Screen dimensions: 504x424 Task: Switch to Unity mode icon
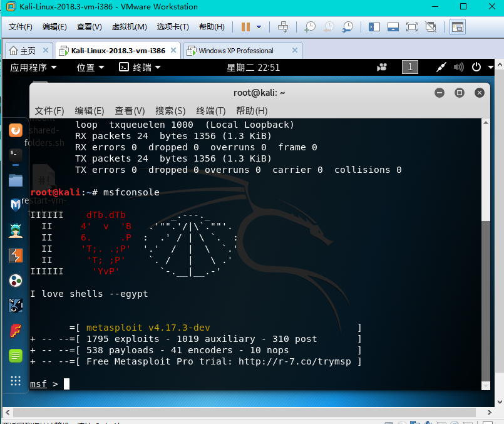tap(431, 27)
